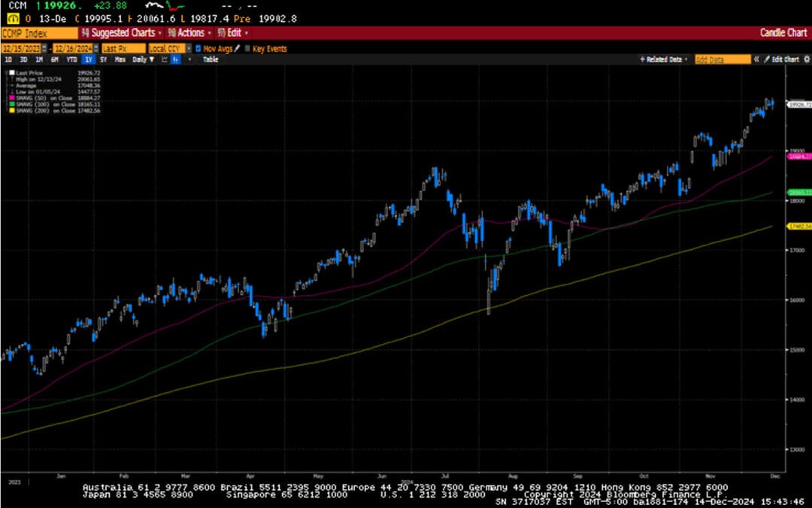Collapse the toolbar with the double-chevron icon
The width and height of the screenshot is (812, 508).
tap(756, 59)
